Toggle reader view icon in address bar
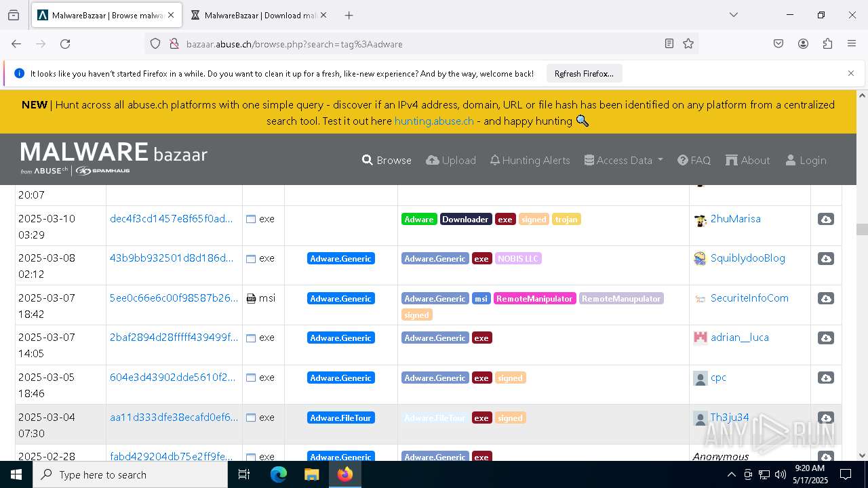 [x=669, y=44]
